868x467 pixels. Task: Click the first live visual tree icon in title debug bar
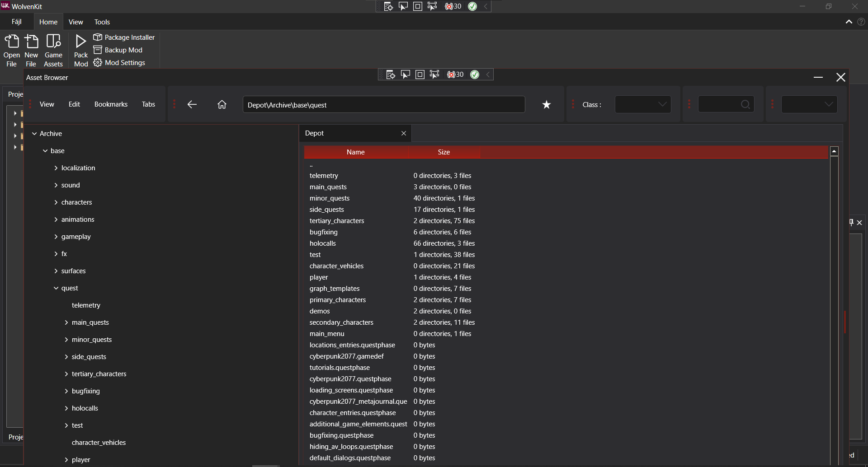pos(388,6)
